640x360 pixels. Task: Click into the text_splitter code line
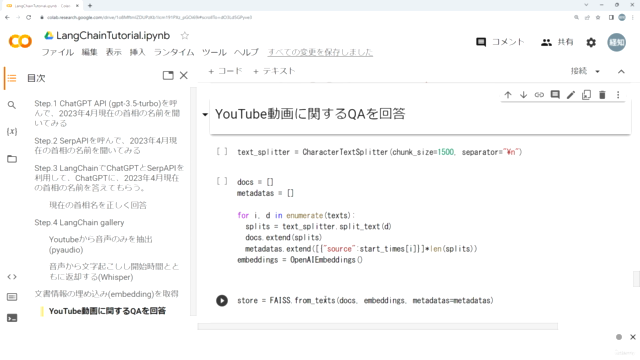[x=379, y=152]
